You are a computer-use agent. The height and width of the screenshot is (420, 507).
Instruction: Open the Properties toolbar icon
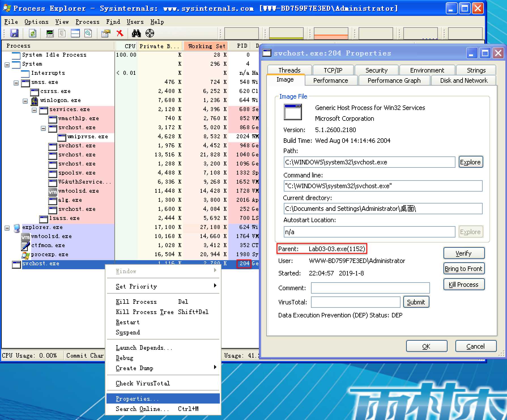coord(106,33)
